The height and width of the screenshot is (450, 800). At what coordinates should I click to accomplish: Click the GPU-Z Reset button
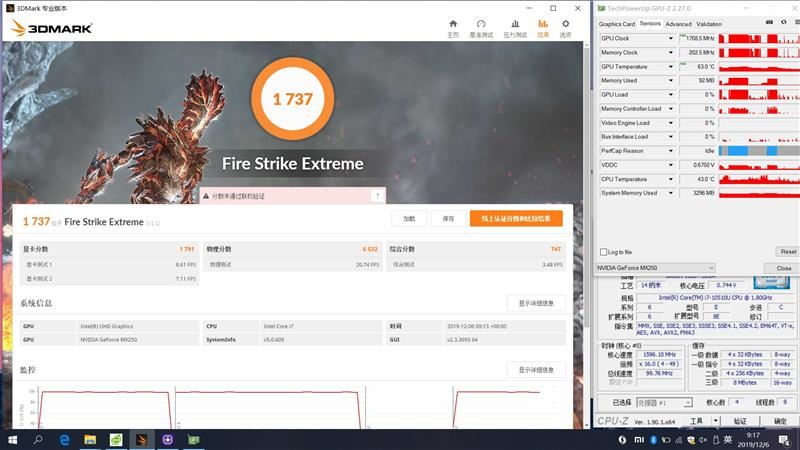coord(788,252)
